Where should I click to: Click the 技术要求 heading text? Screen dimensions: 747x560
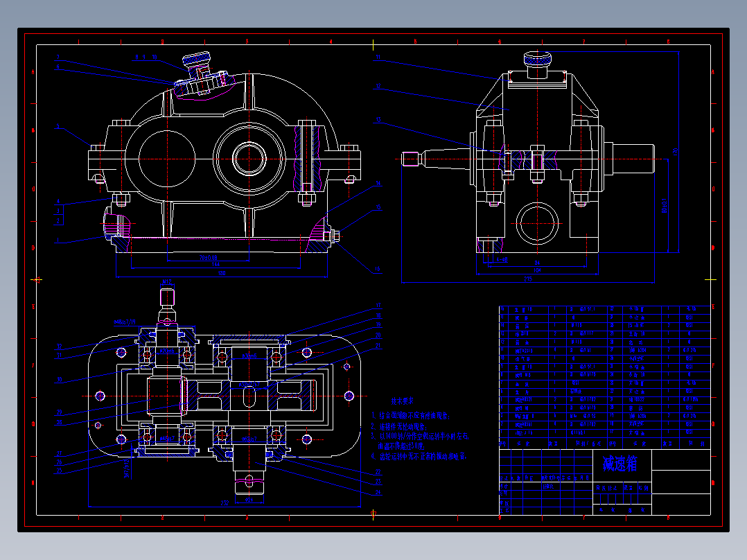[403, 401]
